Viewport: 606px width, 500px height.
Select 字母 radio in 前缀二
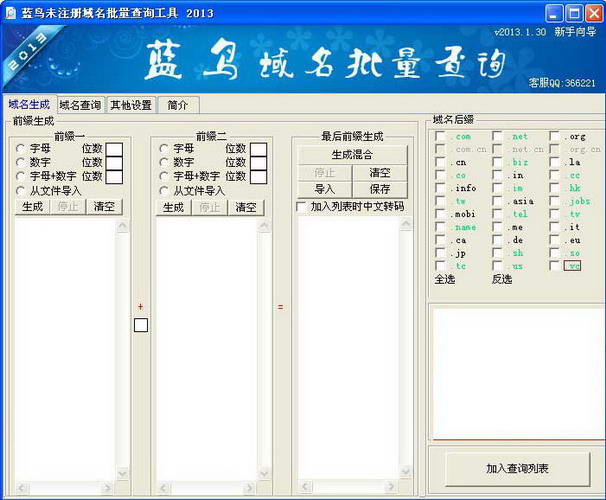coord(163,149)
